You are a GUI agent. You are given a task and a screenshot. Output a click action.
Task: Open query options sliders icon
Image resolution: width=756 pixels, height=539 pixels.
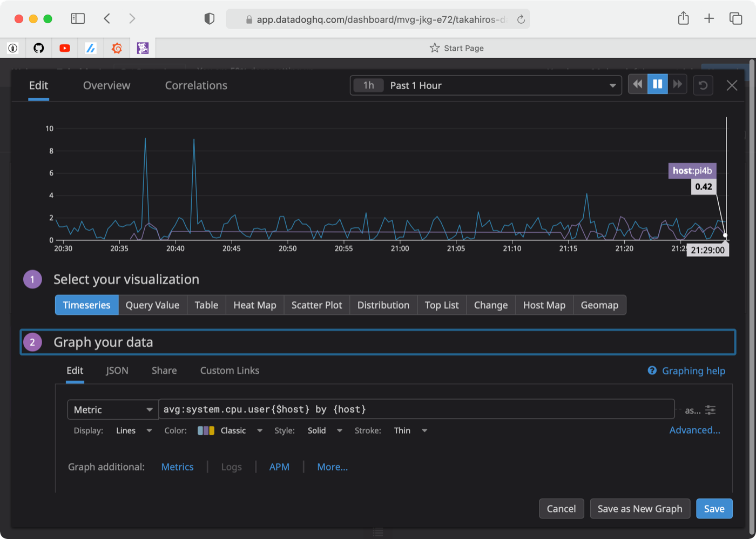(x=711, y=410)
